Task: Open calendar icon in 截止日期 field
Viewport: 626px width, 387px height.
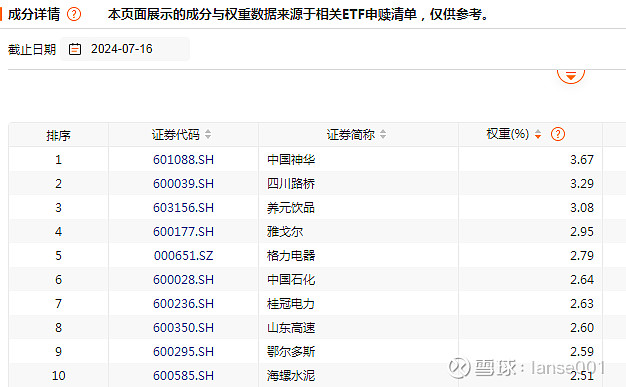Action: pos(75,49)
